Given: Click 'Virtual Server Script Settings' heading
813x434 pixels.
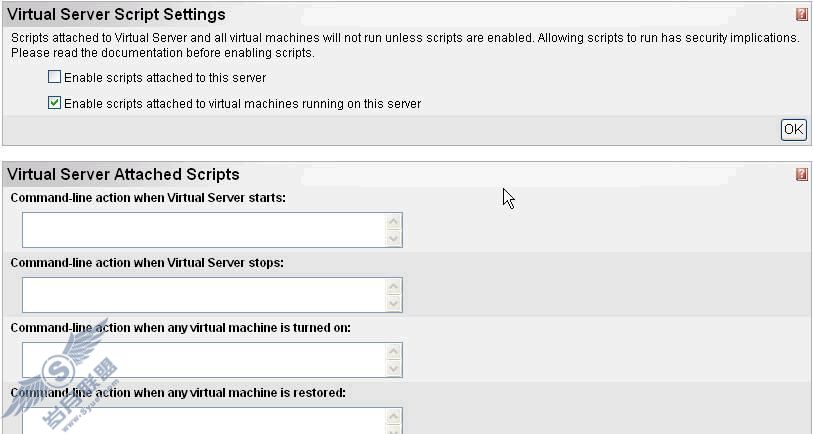Looking at the screenshot, I should pos(116,15).
